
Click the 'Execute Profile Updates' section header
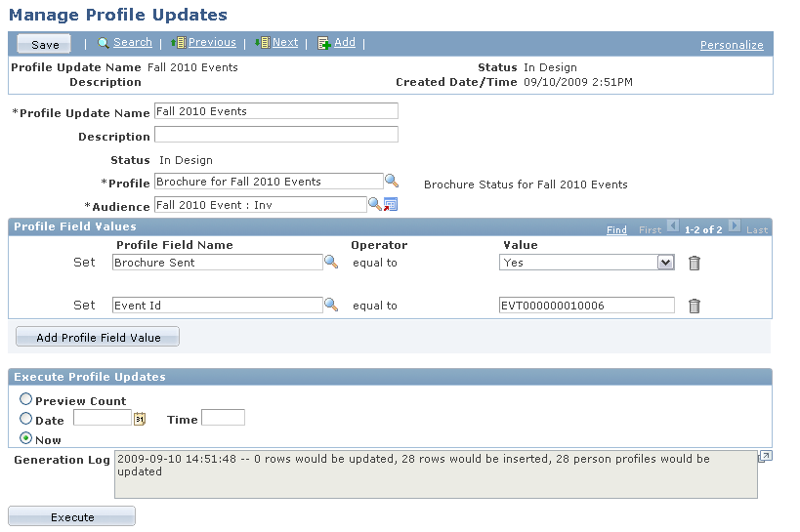(x=90, y=377)
